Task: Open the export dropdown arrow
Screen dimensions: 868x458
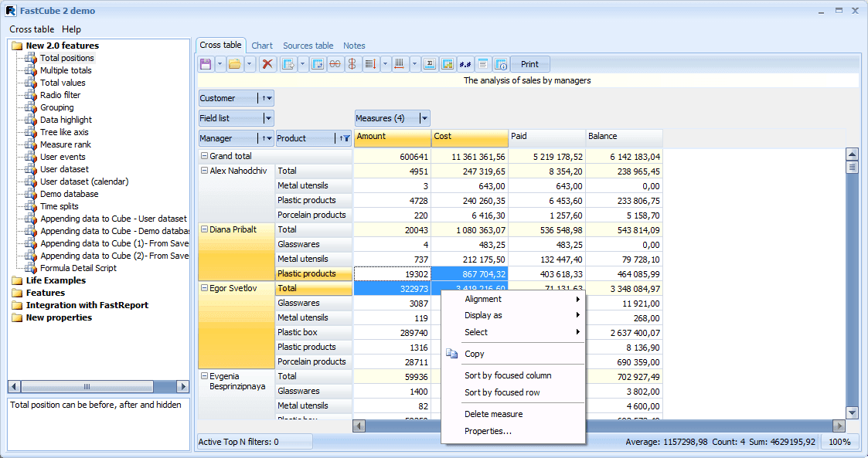Action: click(302, 64)
